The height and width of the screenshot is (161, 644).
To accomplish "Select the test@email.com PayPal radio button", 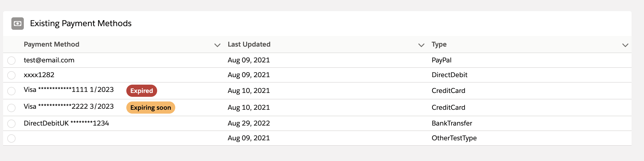I will click(11, 61).
